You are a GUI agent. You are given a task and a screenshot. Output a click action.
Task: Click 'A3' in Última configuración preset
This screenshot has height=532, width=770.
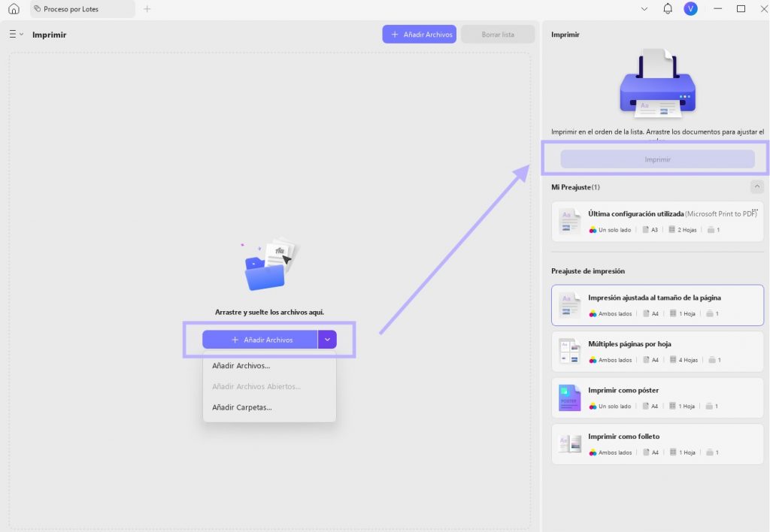(x=654, y=230)
